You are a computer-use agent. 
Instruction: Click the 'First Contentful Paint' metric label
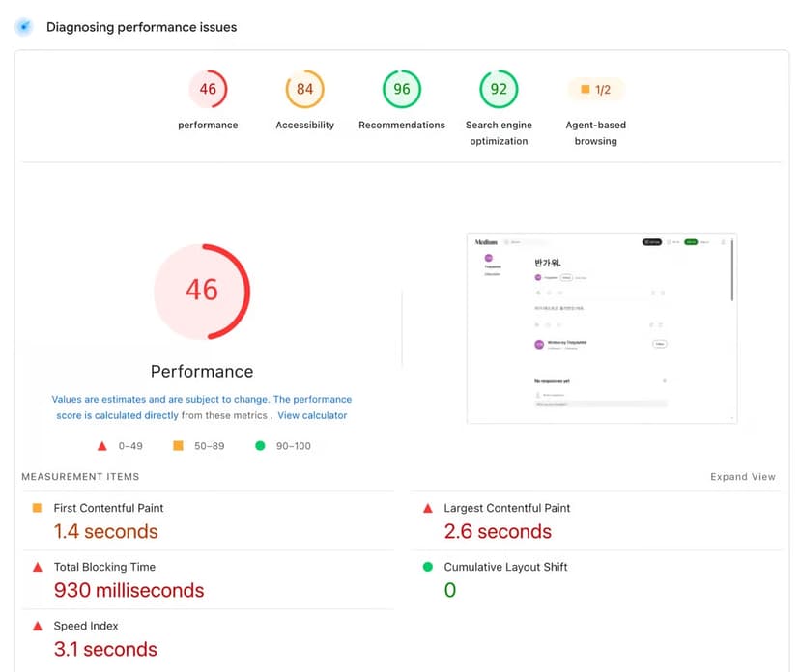point(108,508)
